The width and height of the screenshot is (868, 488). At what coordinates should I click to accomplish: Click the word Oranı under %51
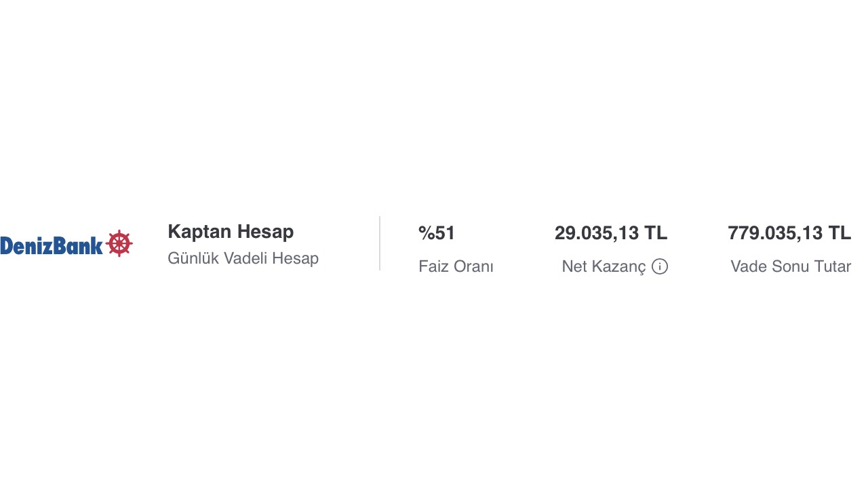pyautogui.click(x=473, y=266)
